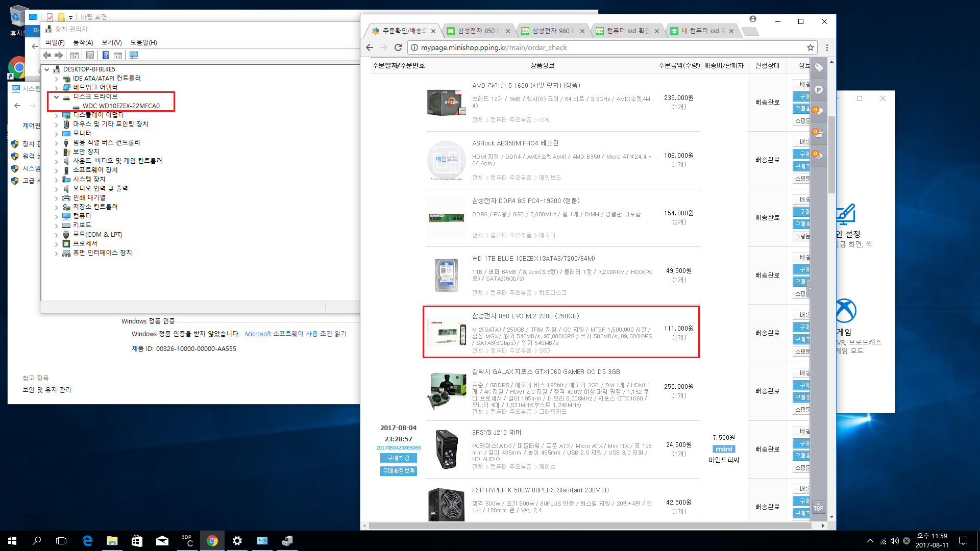Switch to the 내 컴퓨터 ssd browser tab
Viewport: 980px width, 551px height.
(x=702, y=31)
